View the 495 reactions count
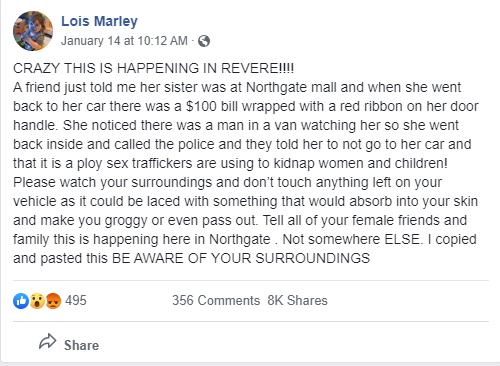This screenshot has width=500, height=366. click(x=76, y=300)
